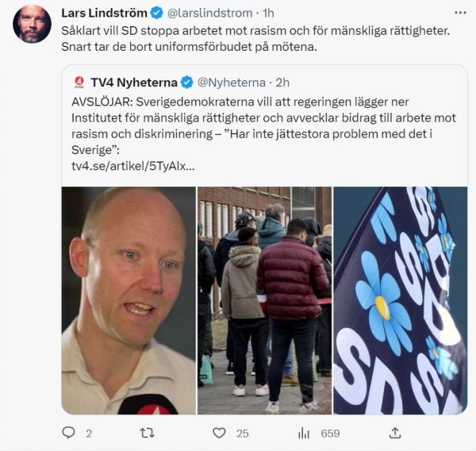Click the reply speech bubble icon

68,433
